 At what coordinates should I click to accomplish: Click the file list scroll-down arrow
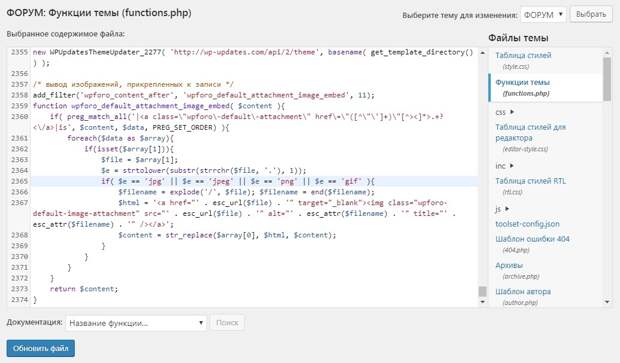point(607,302)
